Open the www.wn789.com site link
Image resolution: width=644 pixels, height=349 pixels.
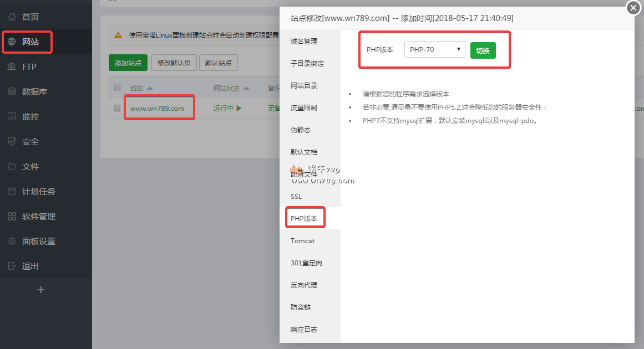click(x=158, y=108)
